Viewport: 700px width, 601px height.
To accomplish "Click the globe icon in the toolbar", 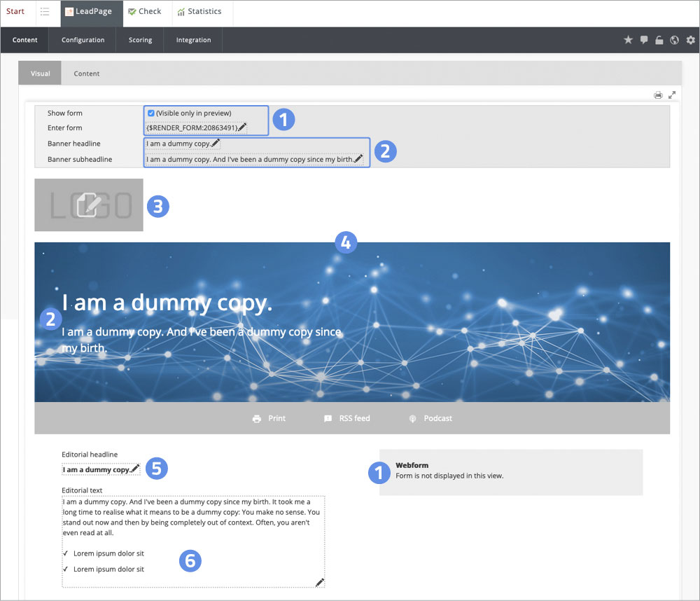I will (x=674, y=40).
